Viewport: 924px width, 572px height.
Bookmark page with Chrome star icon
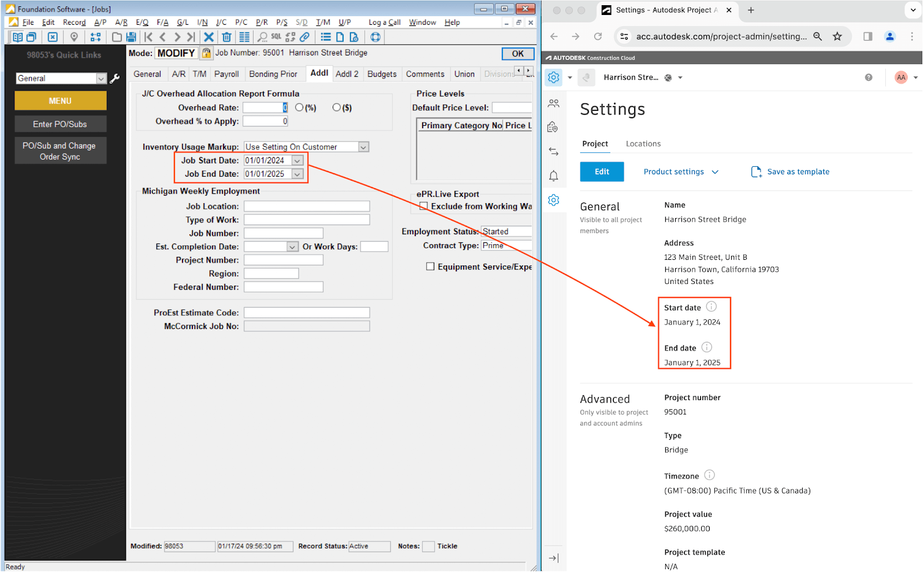(837, 36)
